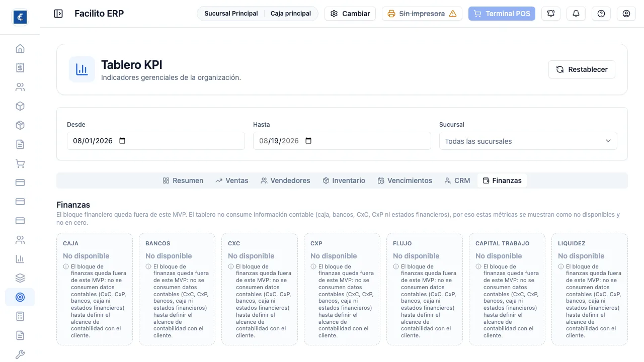Open the Sucursal dropdown Todas las sucursales
This screenshot has height=362, width=644.
[x=528, y=141]
